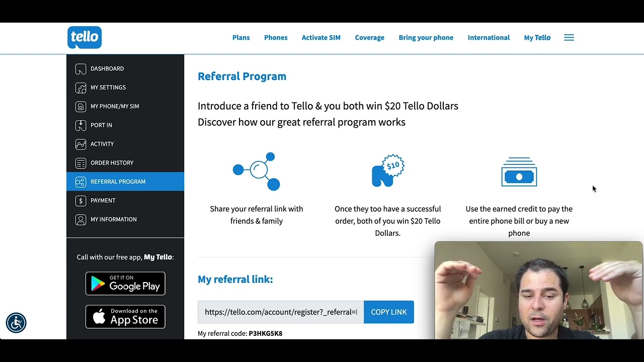Screen dimensions: 644x362
Task: Open My Tello in top navigation
Action: click(x=537, y=38)
